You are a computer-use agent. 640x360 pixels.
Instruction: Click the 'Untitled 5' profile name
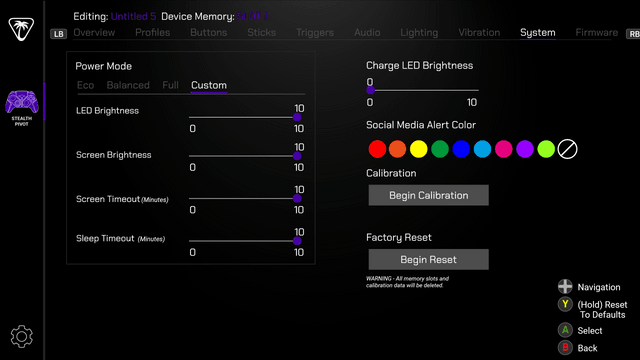[x=133, y=16]
